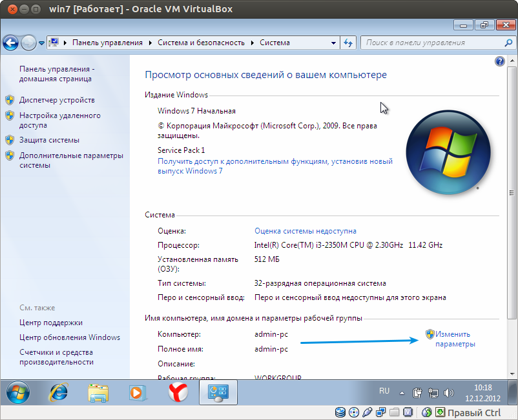Image resolution: width=518 pixels, height=420 pixels.
Task: Click shield icon beside Защита системы
Action: (x=10, y=140)
